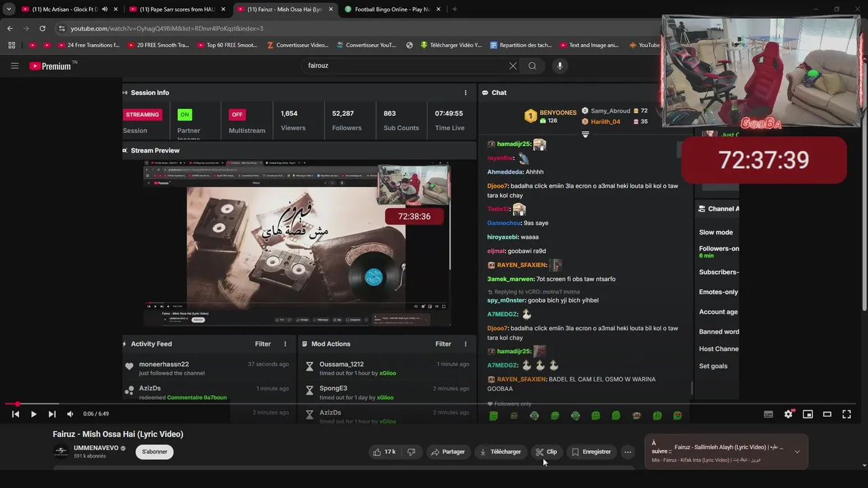
Task: Click the browser forward arrow
Action: (26, 28)
